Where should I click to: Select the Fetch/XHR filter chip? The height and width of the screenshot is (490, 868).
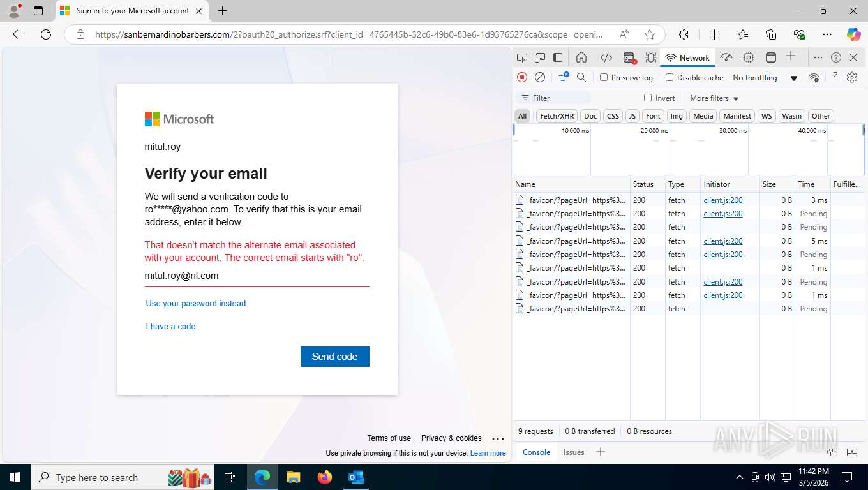(557, 116)
